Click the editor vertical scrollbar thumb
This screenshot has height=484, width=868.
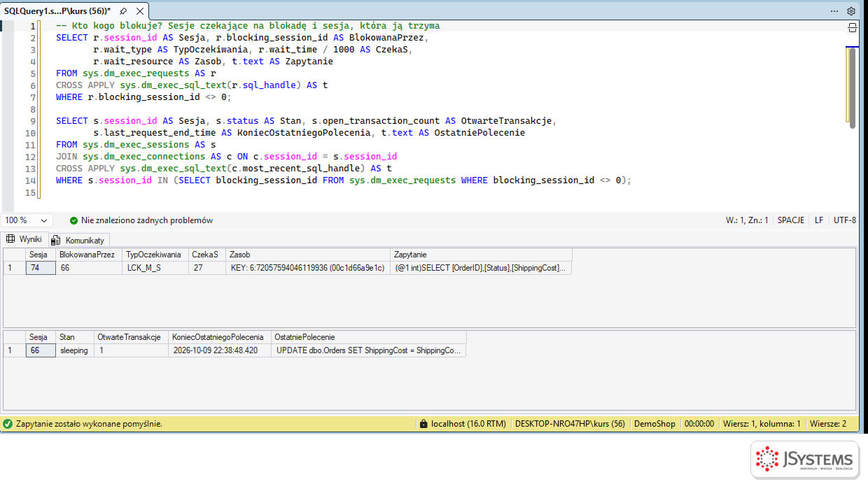[x=852, y=87]
